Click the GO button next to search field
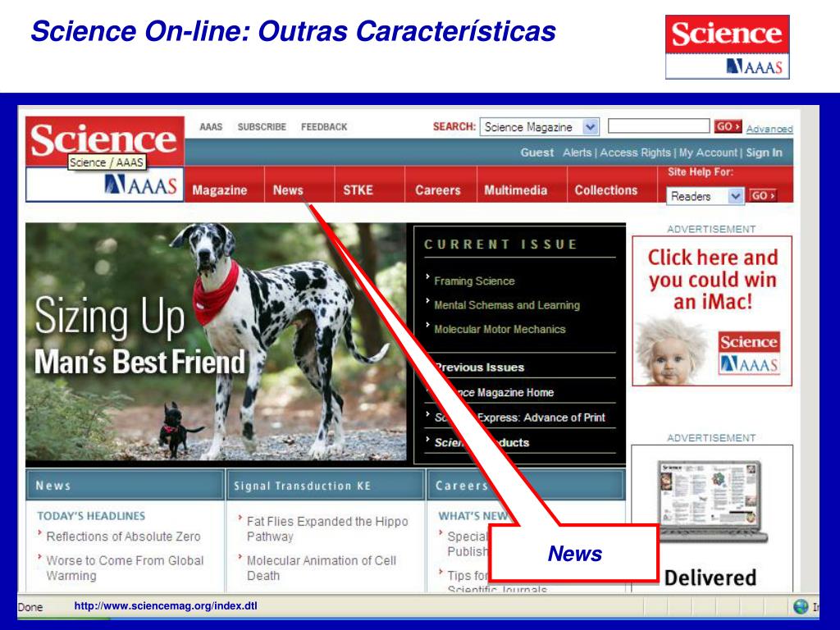The height and width of the screenshot is (630, 840). [728, 126]
